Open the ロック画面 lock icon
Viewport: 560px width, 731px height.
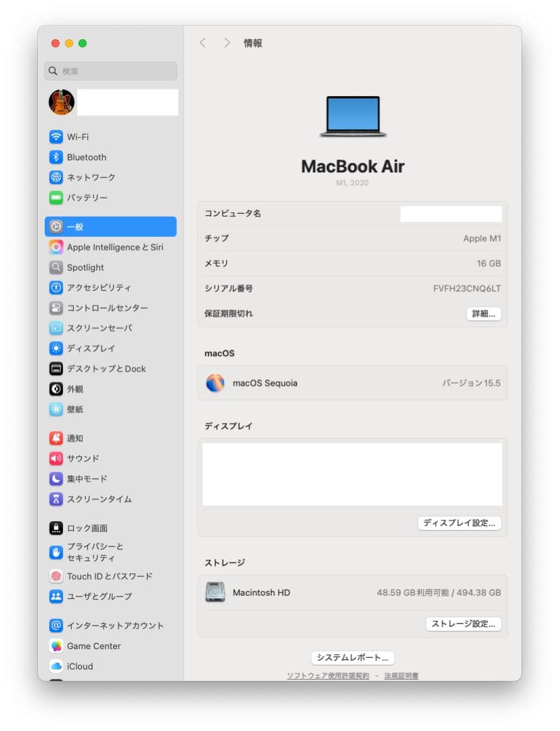point(56,528)
